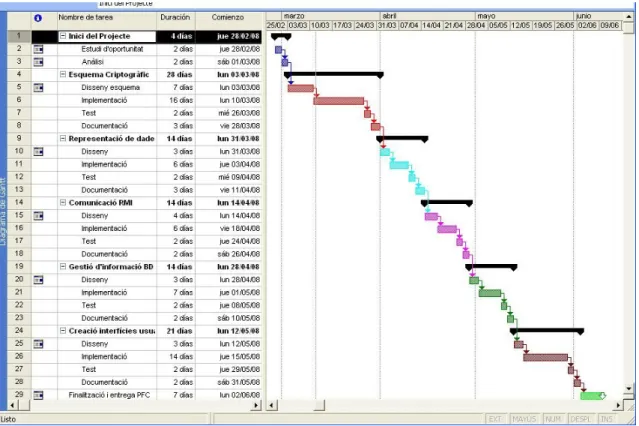Click the Listo status bar text
The width and height of the screenshot is (639, 426).
(8, 419)
